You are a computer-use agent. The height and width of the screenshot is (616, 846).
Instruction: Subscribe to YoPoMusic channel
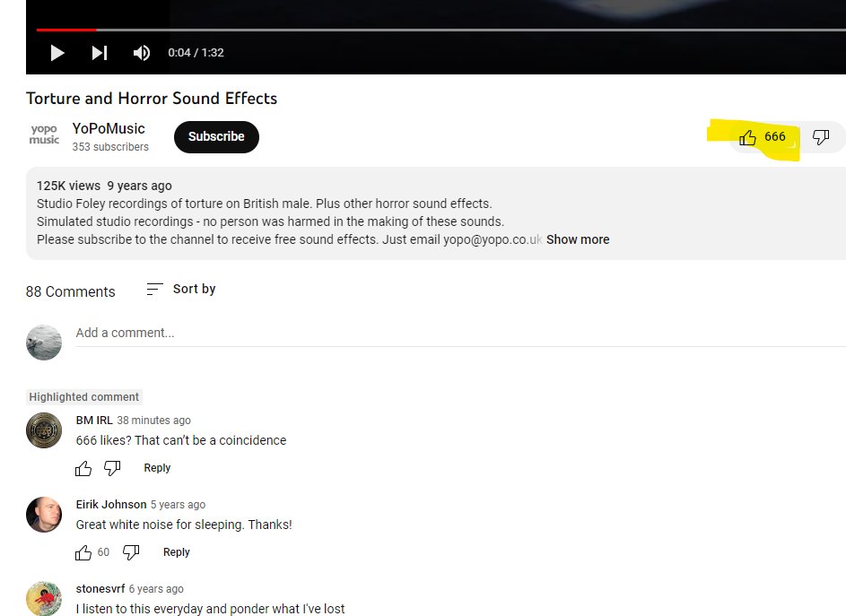coord(216,137)
